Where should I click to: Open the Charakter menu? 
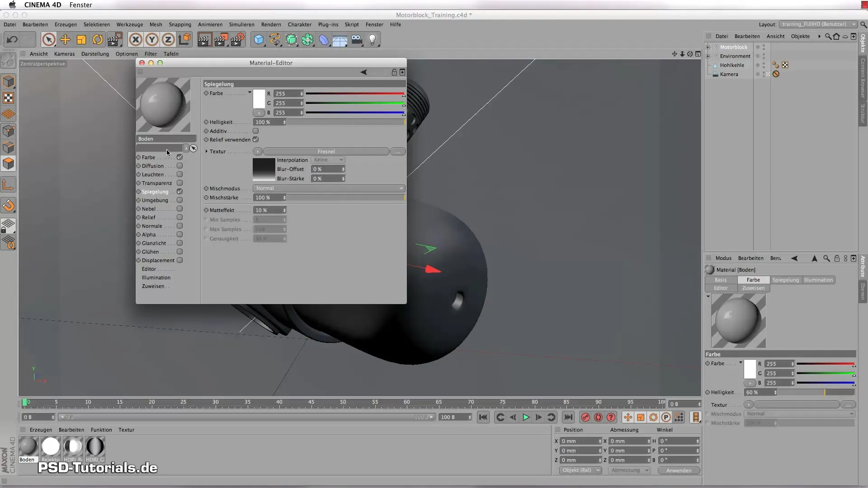pos(299,24)
